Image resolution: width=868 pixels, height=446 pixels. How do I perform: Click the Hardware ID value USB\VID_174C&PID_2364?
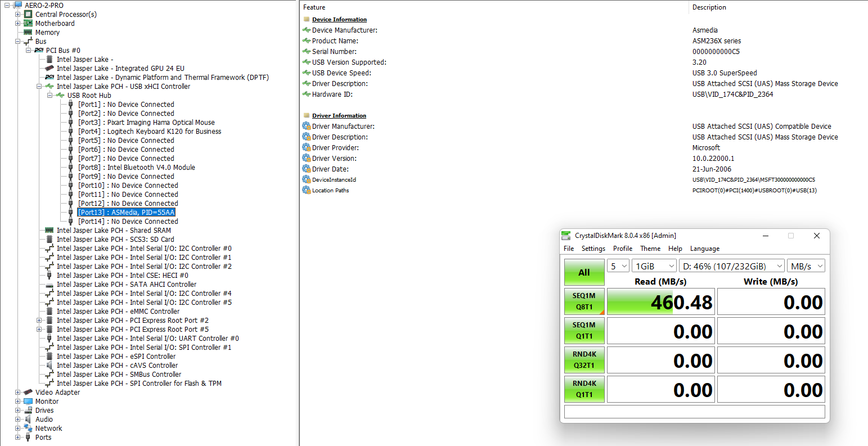[x=732, y=94]
